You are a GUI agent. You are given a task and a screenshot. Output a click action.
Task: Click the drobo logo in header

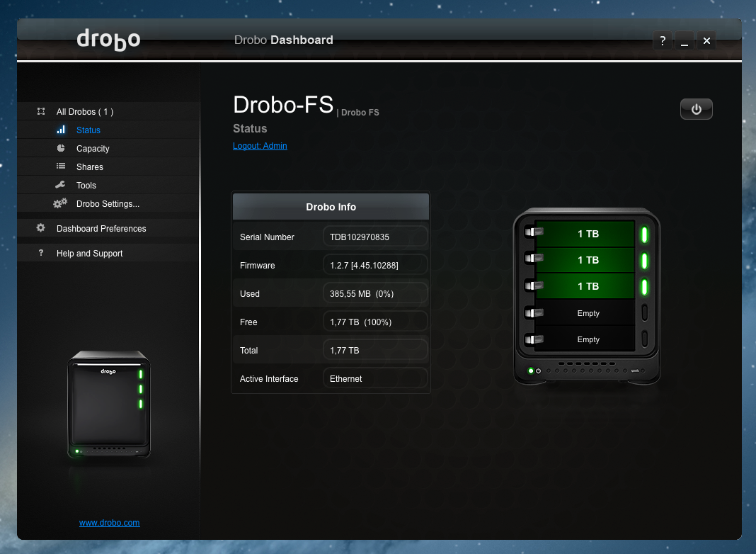tap(108, 40)
